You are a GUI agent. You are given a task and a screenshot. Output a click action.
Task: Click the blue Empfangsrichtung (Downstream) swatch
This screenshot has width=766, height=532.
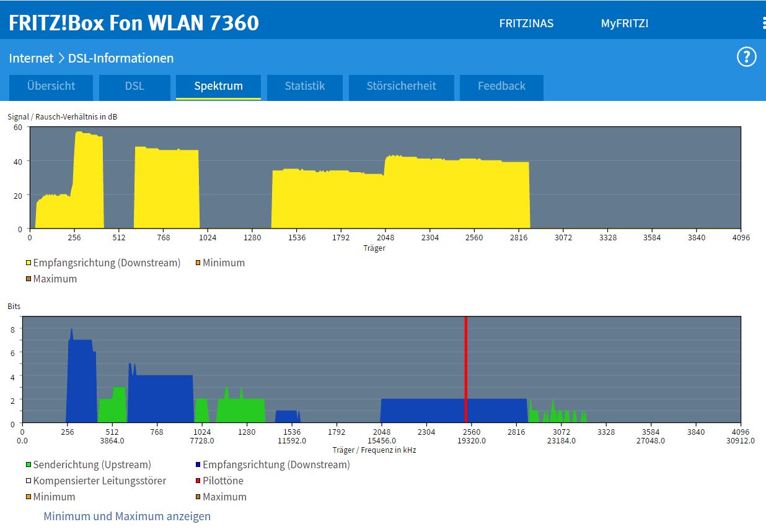tap(198, 465)
